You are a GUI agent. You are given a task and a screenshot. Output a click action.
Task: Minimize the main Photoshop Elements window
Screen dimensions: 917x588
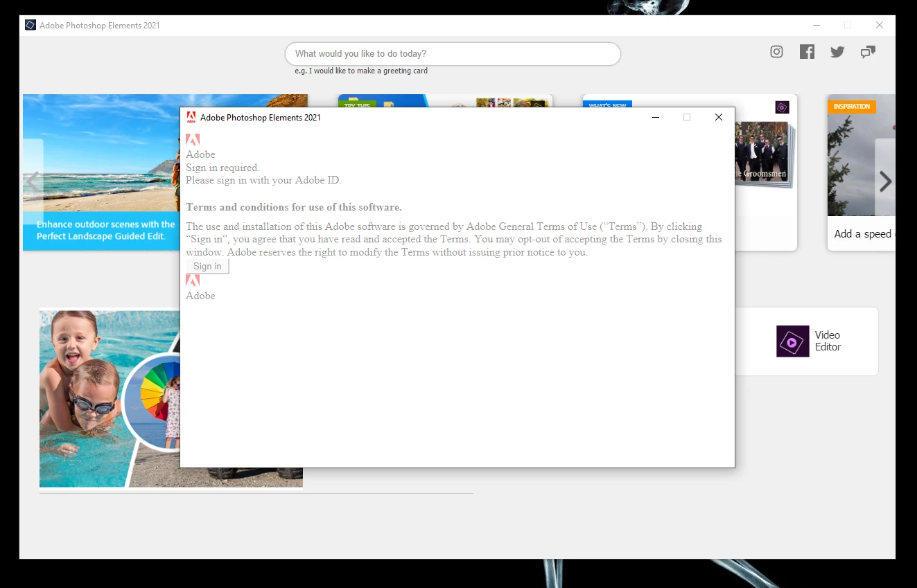(x=816, y=25)
